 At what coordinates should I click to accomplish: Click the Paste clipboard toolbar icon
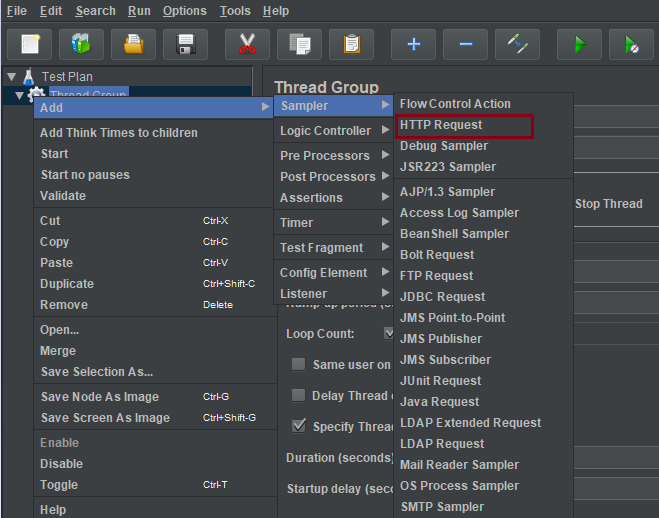pos(351,44)
